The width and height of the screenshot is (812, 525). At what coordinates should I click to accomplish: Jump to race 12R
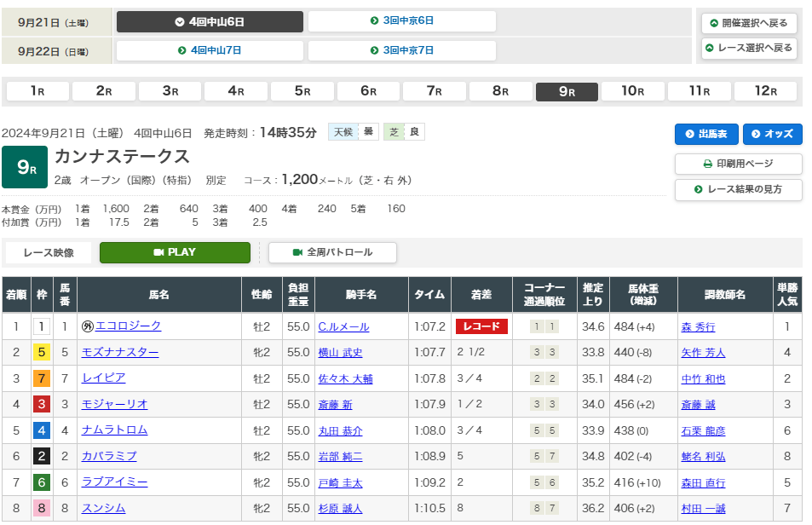click(764, 91)
